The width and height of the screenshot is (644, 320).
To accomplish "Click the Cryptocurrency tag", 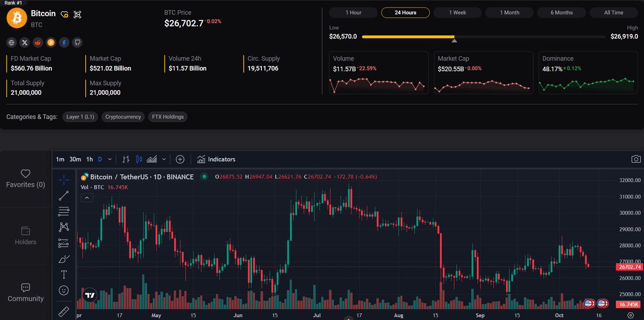I will [123, 117].
